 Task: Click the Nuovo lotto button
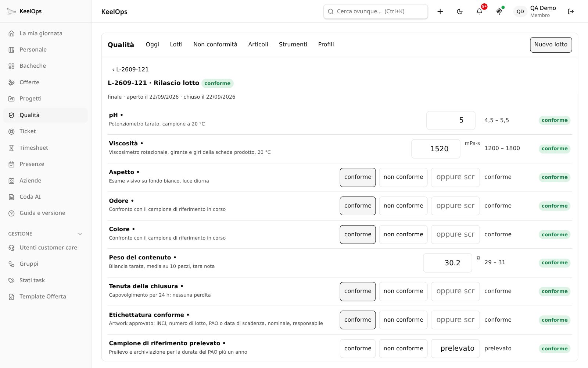click(551, 45)
